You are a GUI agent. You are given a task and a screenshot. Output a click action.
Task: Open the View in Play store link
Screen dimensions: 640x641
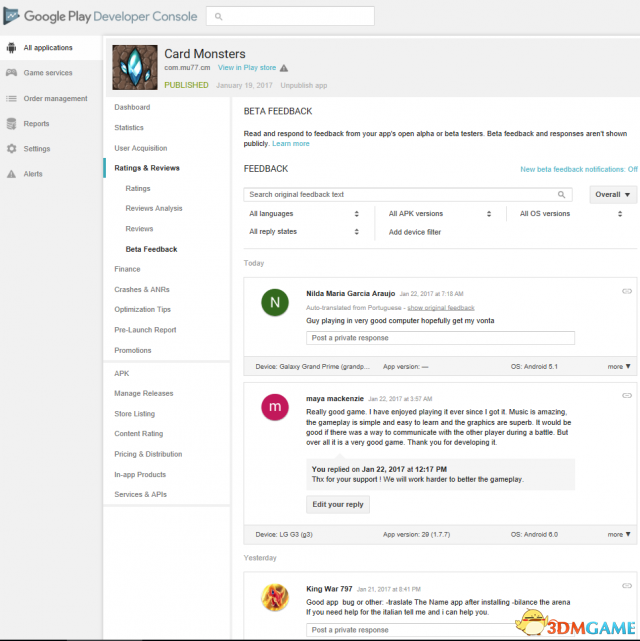point(246,67)
